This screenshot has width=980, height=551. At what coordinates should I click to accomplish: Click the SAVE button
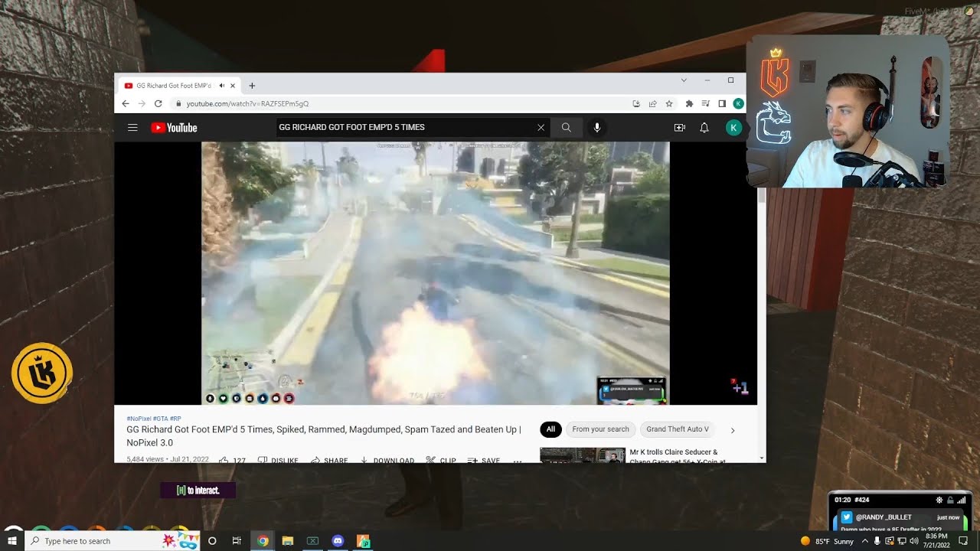(484, 461)
